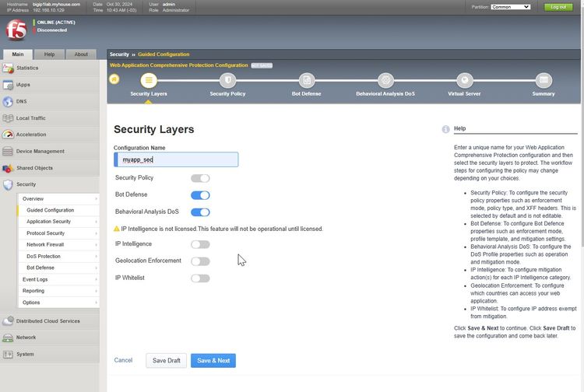Click the Security breadcrumb link
This screenshot has height=392, width=584.
(x=119, y=54)
